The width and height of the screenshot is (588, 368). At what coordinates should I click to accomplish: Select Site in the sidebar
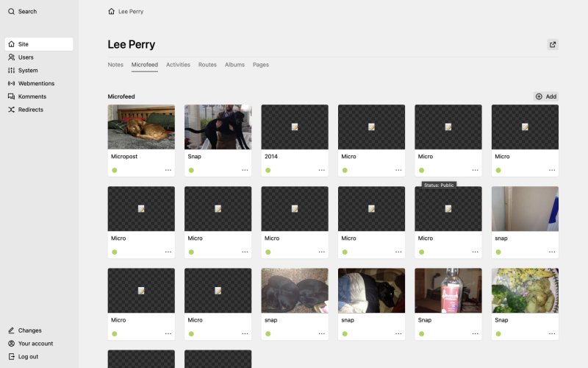click(39, 44)
